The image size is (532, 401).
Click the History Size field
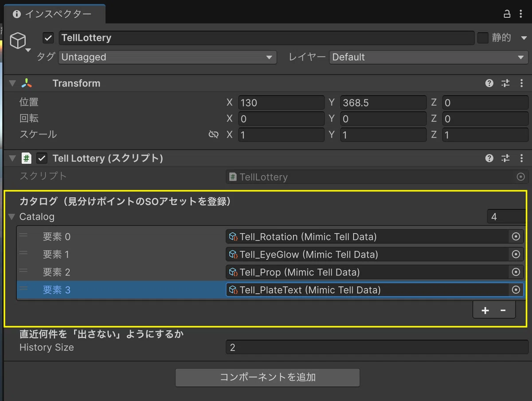tap(377, 347)
